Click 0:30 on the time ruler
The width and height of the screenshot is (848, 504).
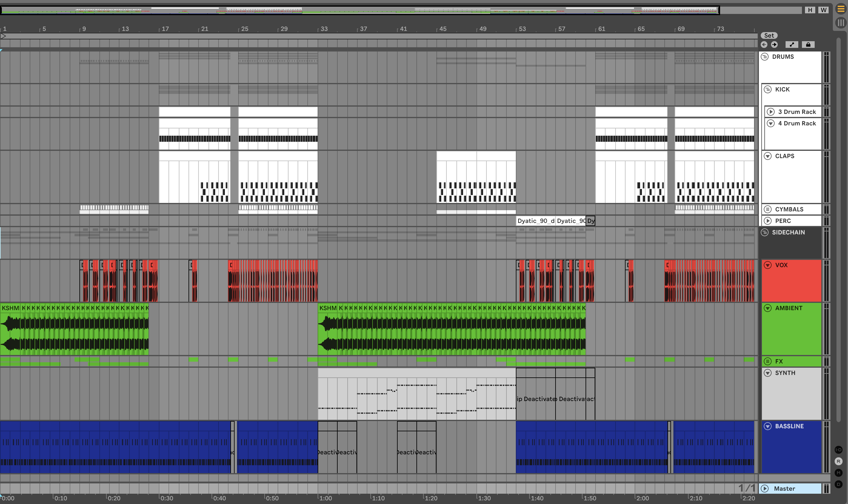166,498
